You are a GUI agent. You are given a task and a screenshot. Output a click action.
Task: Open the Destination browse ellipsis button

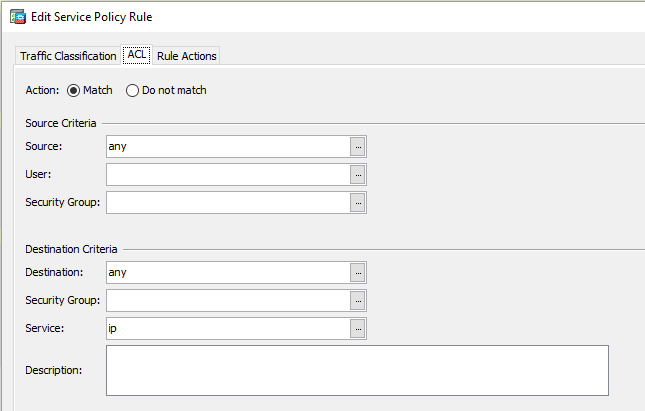[358, 272]
